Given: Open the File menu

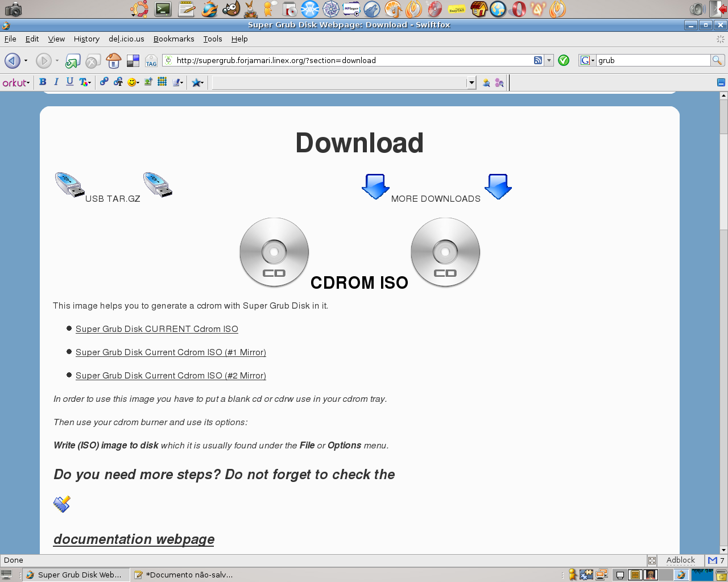Looking at the screenshot, I should pos(10,39).
